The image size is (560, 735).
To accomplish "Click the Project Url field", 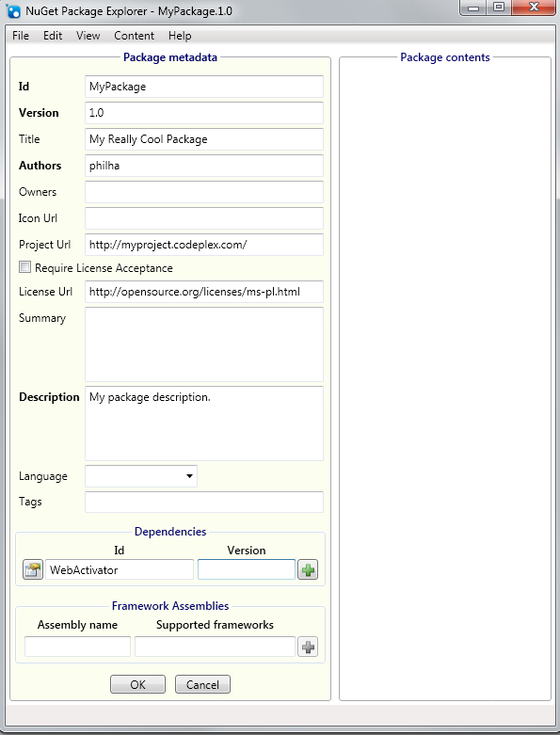I will [204, 245].
